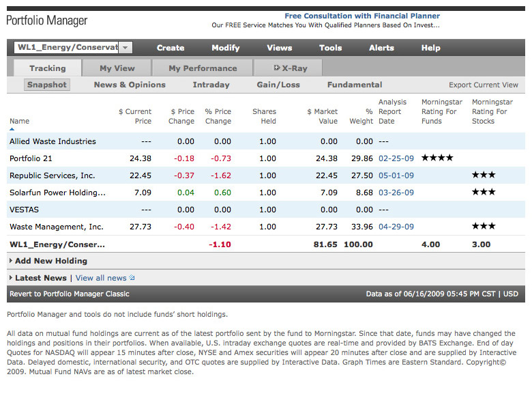Open the Help menu
532x409 pixels.
(430, 48)
